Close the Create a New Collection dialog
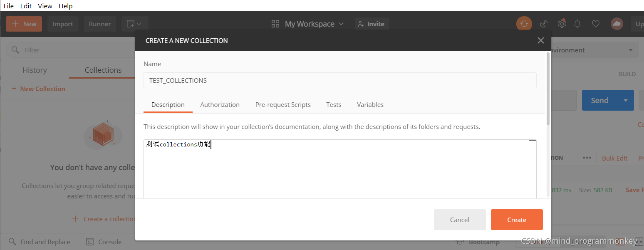The image size is (644, 250). point(541,40)
